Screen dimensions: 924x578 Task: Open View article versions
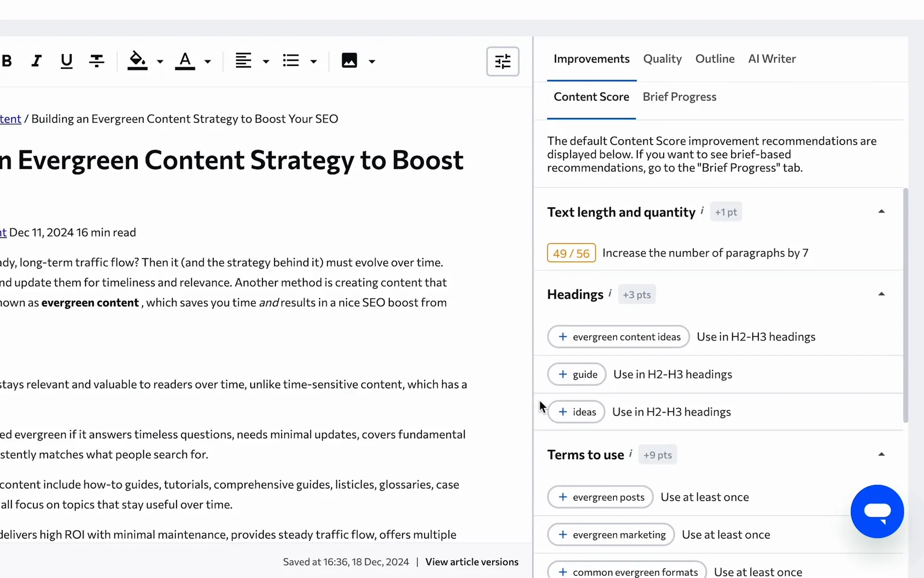click(471, 561)
